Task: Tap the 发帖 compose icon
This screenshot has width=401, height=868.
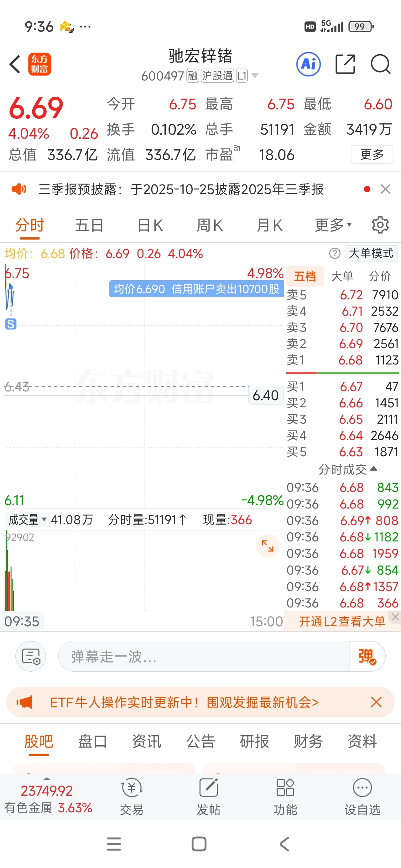Action: pos(208,788)
